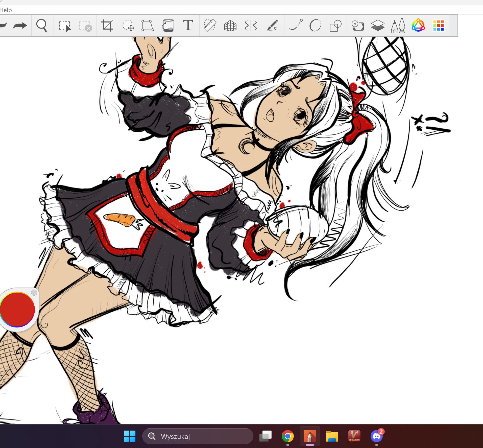Open the Brush Library palette
The image size is (483, 448).
point(398,26)
